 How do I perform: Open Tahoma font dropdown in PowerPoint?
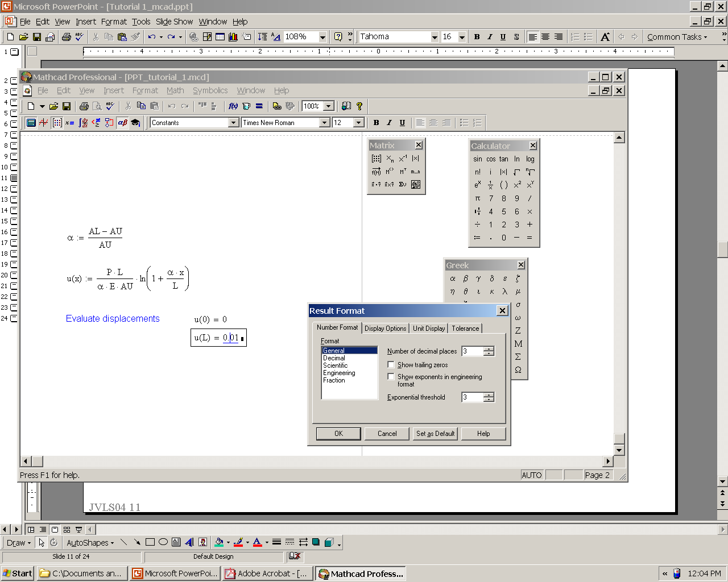(435, 37)
